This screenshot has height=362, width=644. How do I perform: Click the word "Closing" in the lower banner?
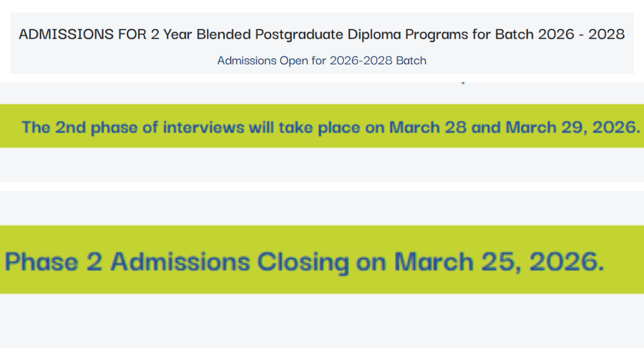(303, 262)
